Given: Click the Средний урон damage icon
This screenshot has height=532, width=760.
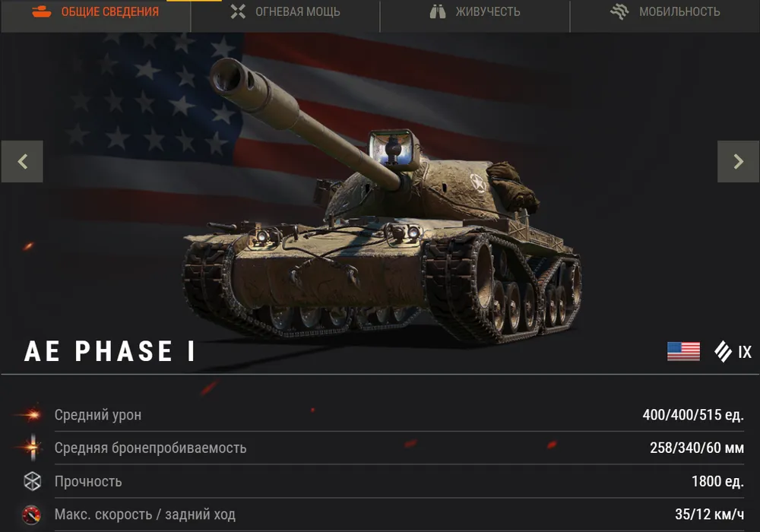Looking at the screenshot, I should click(32, 415).
